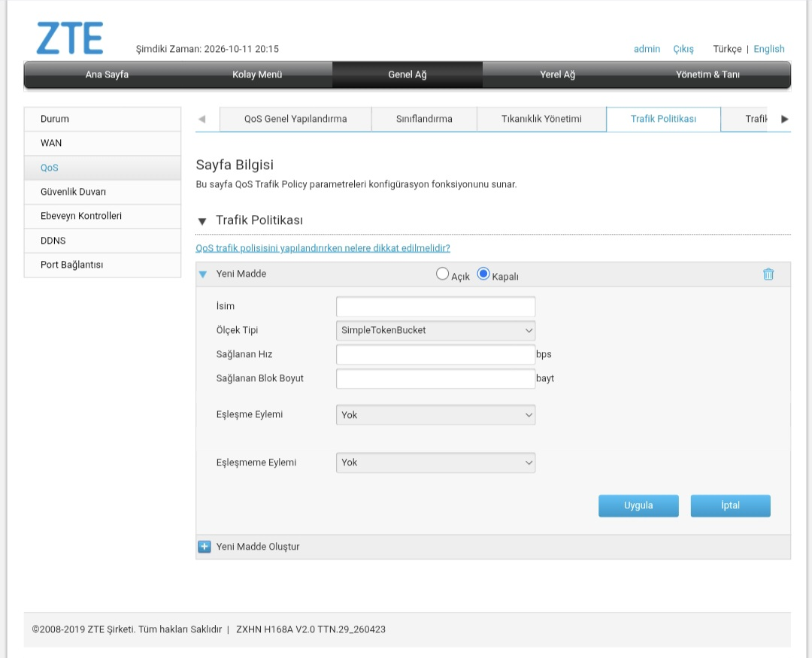Click the Sağlanan Hız input field
812x658 pixels.
coord(435,355)
